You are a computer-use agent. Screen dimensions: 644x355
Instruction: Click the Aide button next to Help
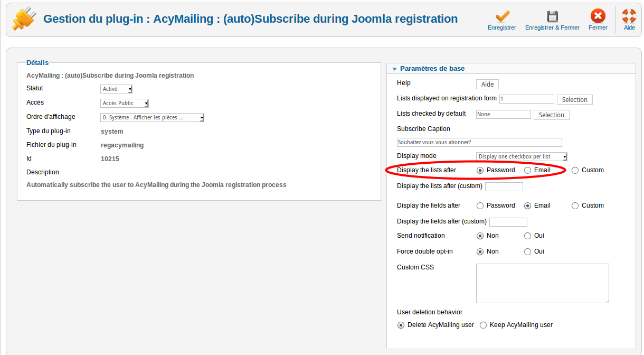tap(487, 85)
